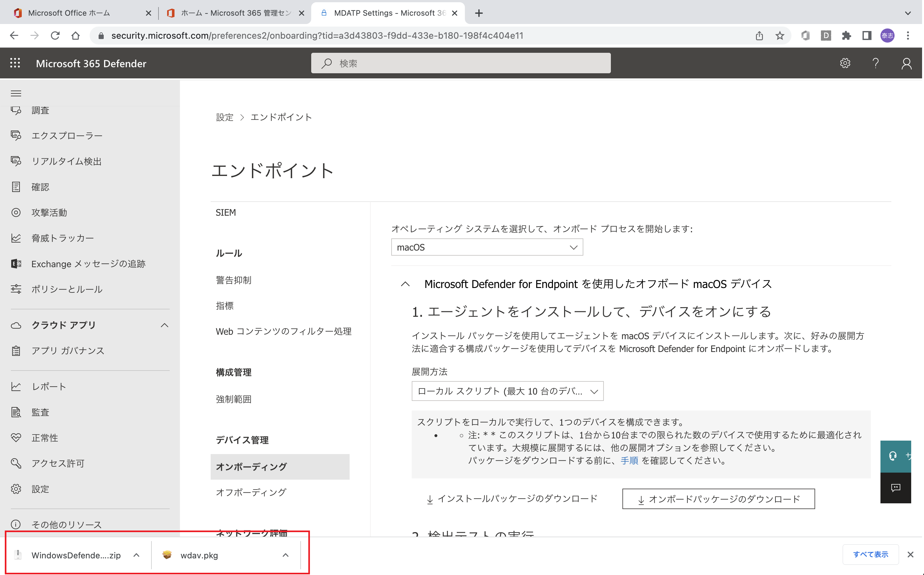
Task: Select 指標 in the settings menu
Action: coord(224,306)
